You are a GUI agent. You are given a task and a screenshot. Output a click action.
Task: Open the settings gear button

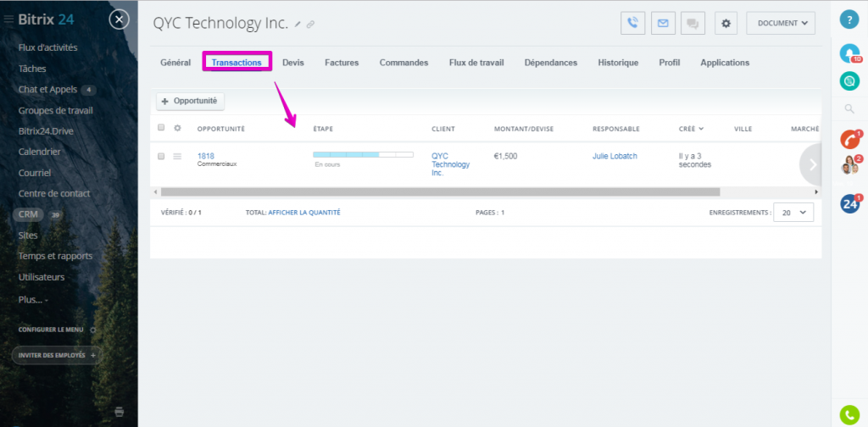pyautogui.click(x=726, y=23)
